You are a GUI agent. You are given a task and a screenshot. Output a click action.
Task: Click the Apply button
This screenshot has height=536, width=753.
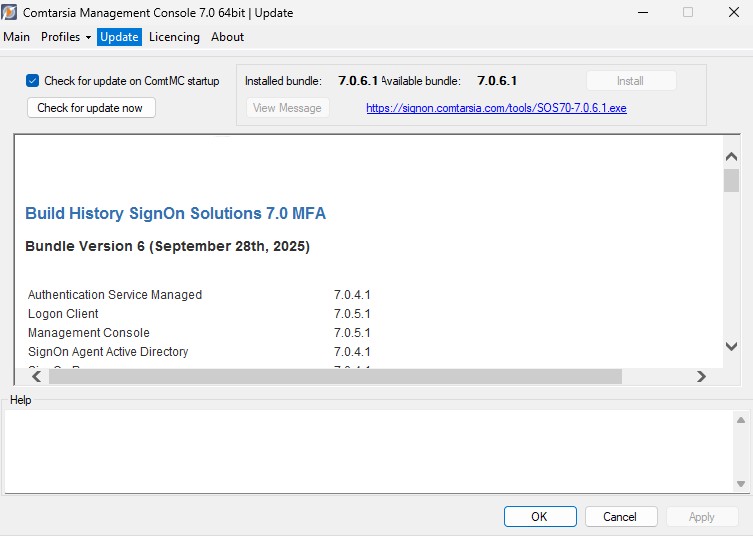[x=702, y=516]
